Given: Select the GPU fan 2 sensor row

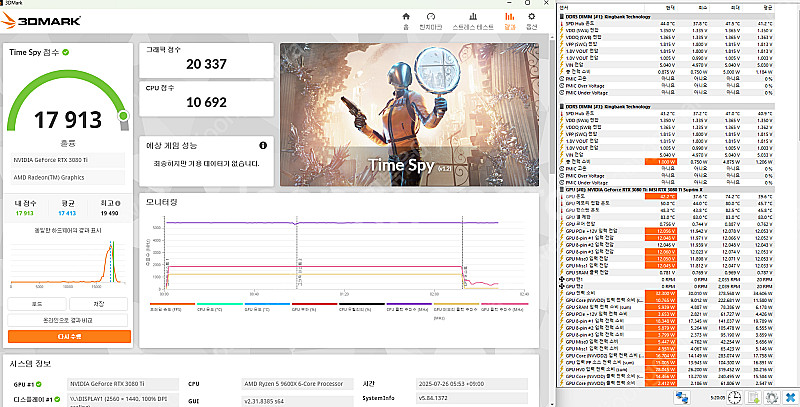Looking at the screenshot, I should (666, 287).
